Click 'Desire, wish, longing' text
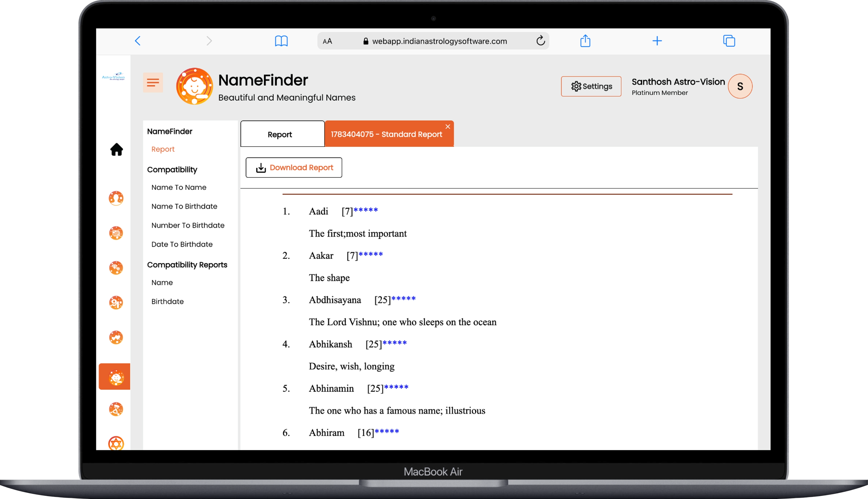The width and height of the screenshot is (868, 499). (351, 366)
